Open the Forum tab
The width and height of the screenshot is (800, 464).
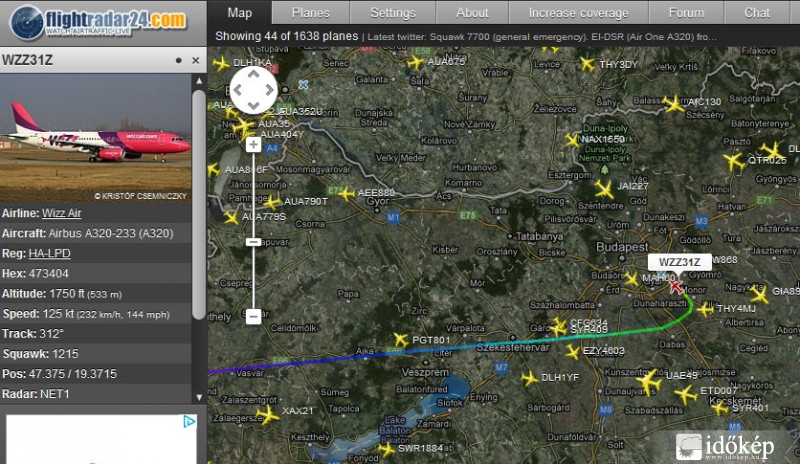(x=686, y=12)
